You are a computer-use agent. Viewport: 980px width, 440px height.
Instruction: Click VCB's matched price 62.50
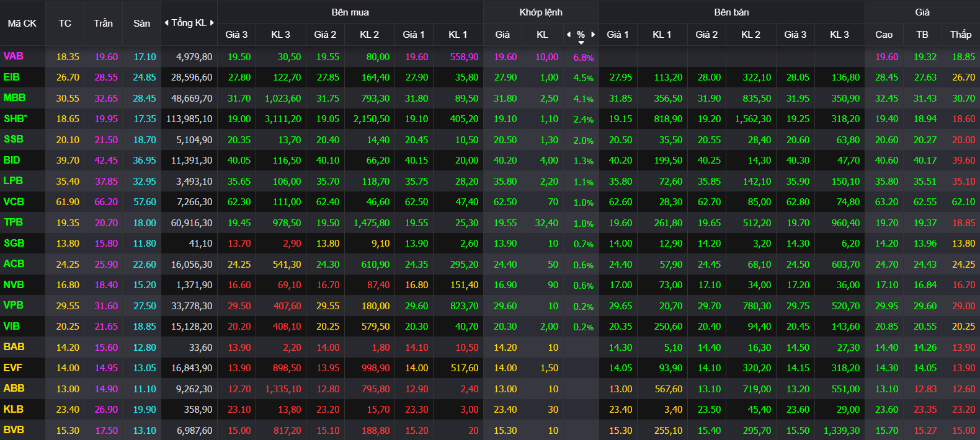(x=505, y=202)
